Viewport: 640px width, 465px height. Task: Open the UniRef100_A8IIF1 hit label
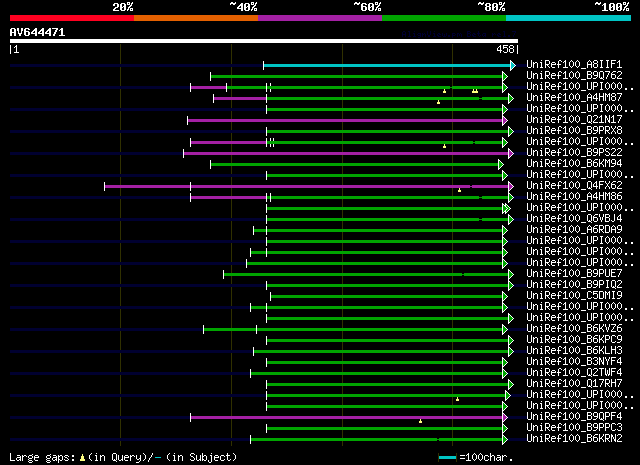point(574,64)
